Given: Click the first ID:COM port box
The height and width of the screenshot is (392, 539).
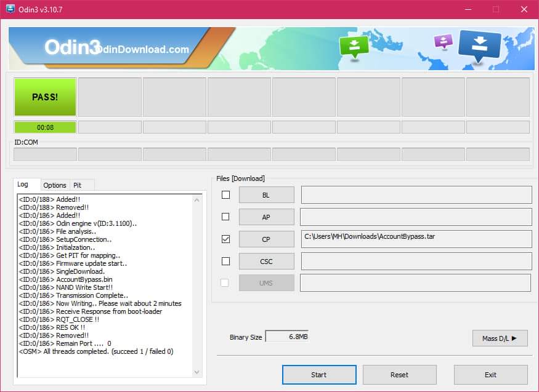Looking at the screenshot, I should pos(45,154).
